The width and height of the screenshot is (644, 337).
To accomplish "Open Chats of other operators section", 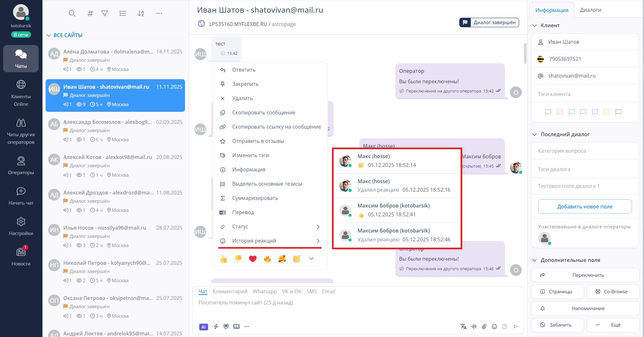I will (x=21, y=131).
